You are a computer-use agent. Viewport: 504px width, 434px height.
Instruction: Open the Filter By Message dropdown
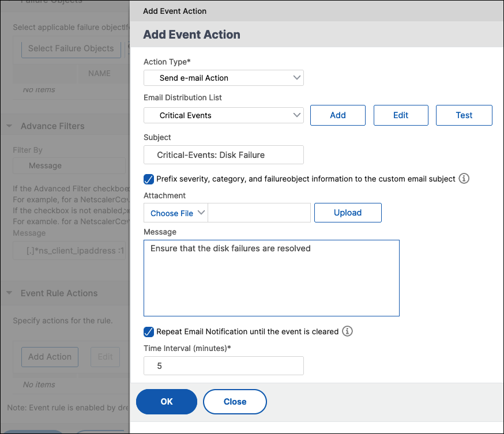coord(69,166)
